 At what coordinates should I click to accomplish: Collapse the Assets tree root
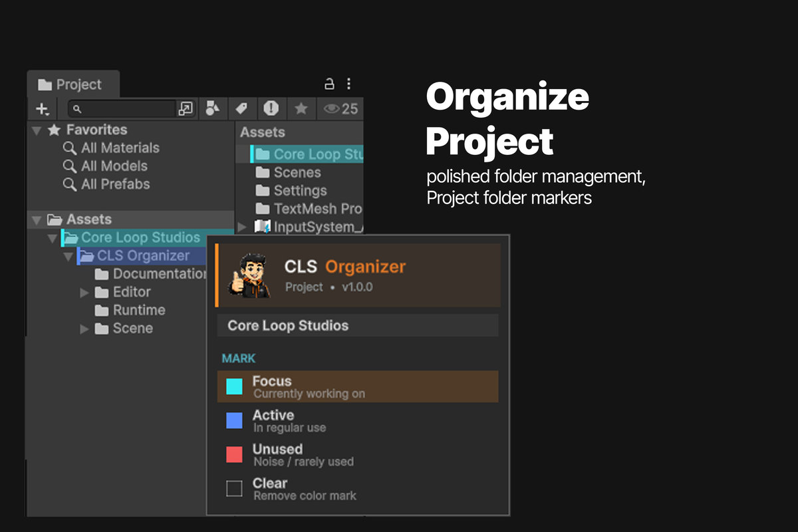coord(37,219)
